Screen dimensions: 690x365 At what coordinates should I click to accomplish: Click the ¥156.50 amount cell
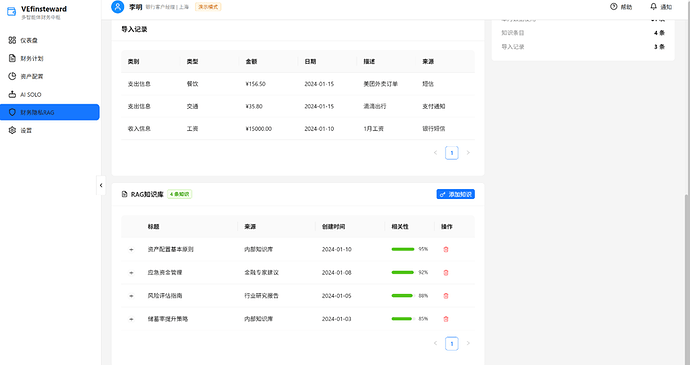256,84
